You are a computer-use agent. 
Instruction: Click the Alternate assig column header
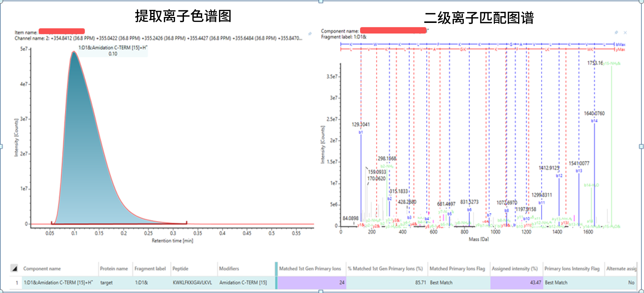tap(621, 269)
